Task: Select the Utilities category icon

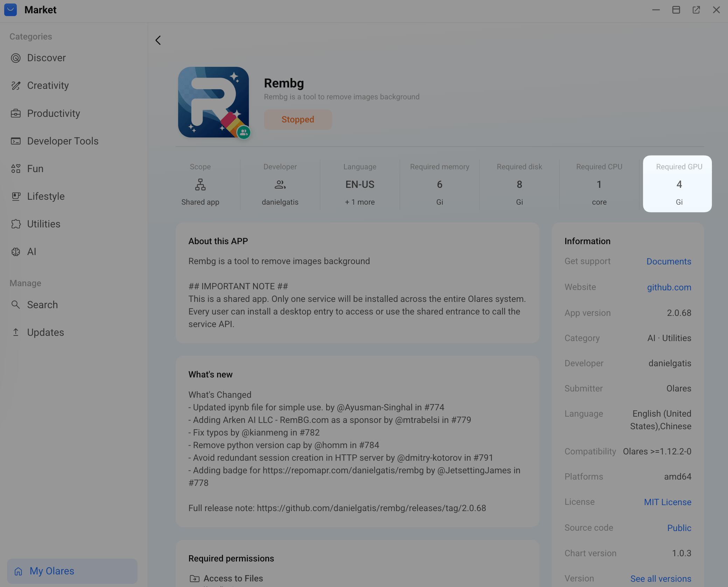Action: (16, 224)
